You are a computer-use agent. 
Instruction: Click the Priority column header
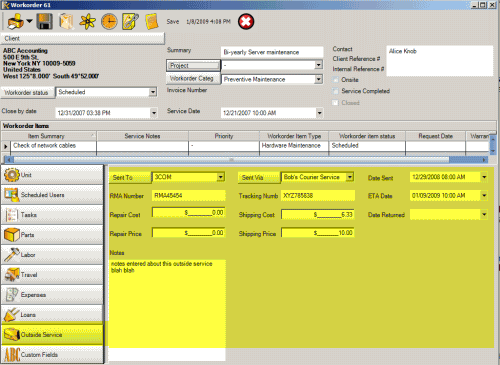click(x=224, y=136)
